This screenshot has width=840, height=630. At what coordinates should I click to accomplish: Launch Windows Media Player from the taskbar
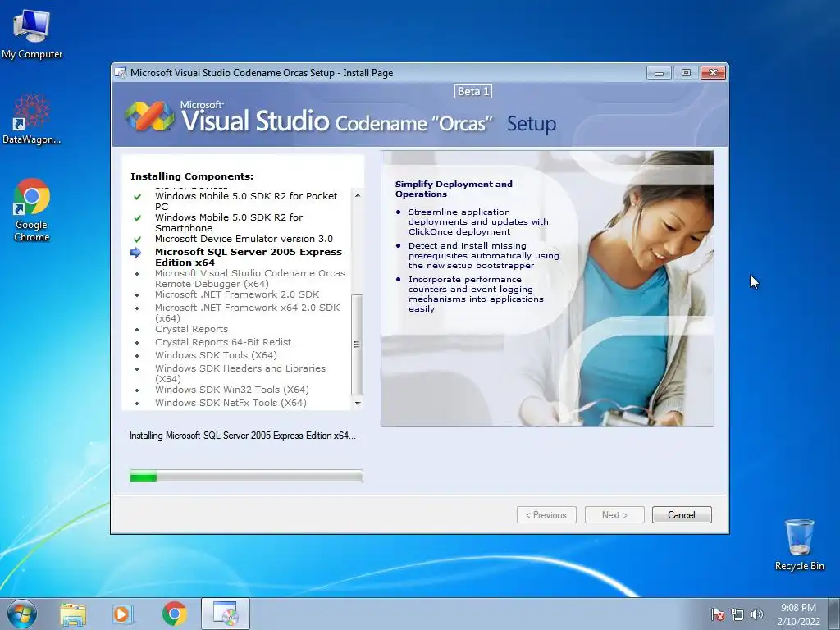tap(123, 614)
